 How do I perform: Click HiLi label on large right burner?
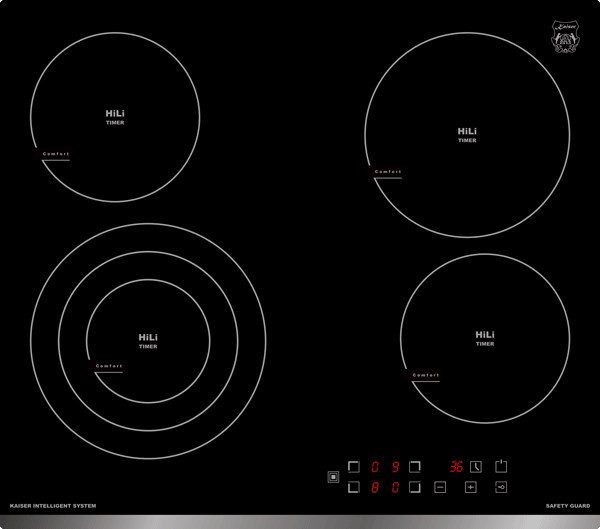click(x=467, y=131)
